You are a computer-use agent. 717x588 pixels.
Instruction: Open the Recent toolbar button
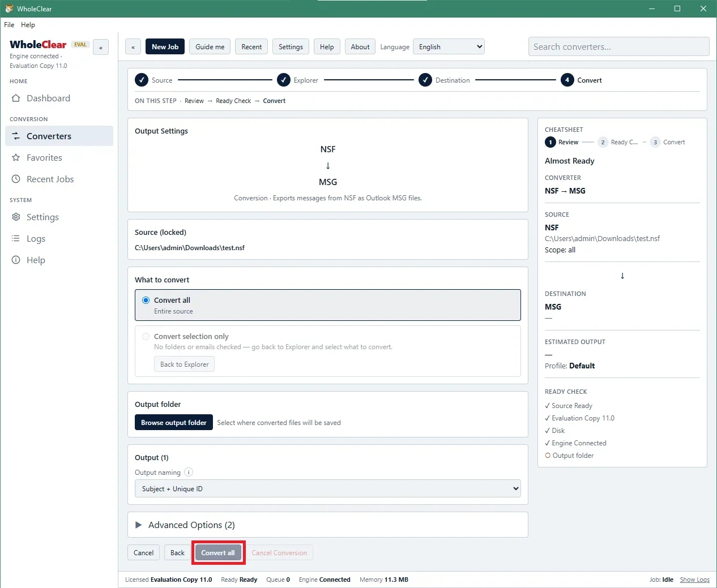[x=251, y=47]
